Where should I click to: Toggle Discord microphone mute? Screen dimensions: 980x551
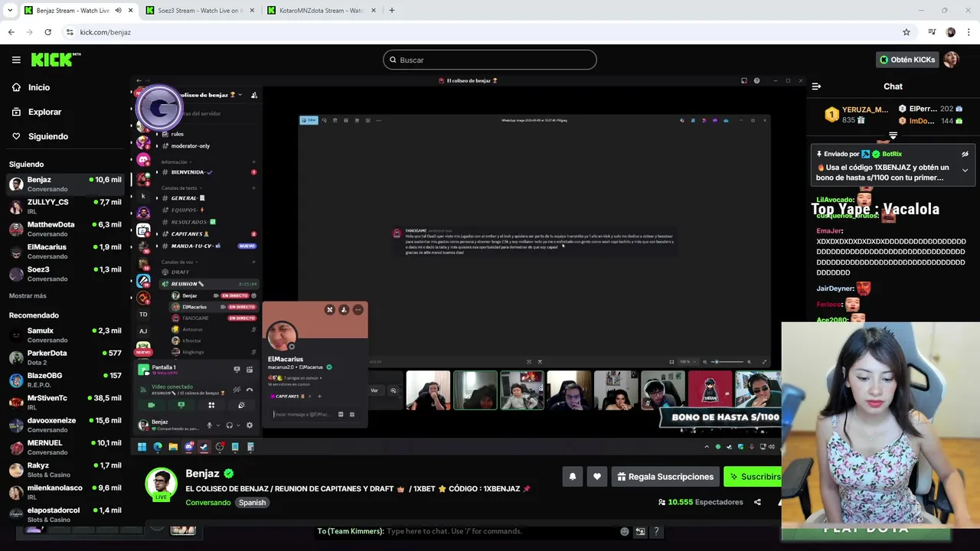pyautogui.click(x=209, y=425)
